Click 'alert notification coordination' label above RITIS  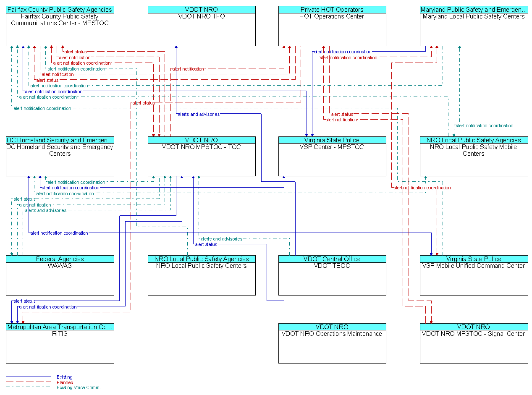coord(48,307)
